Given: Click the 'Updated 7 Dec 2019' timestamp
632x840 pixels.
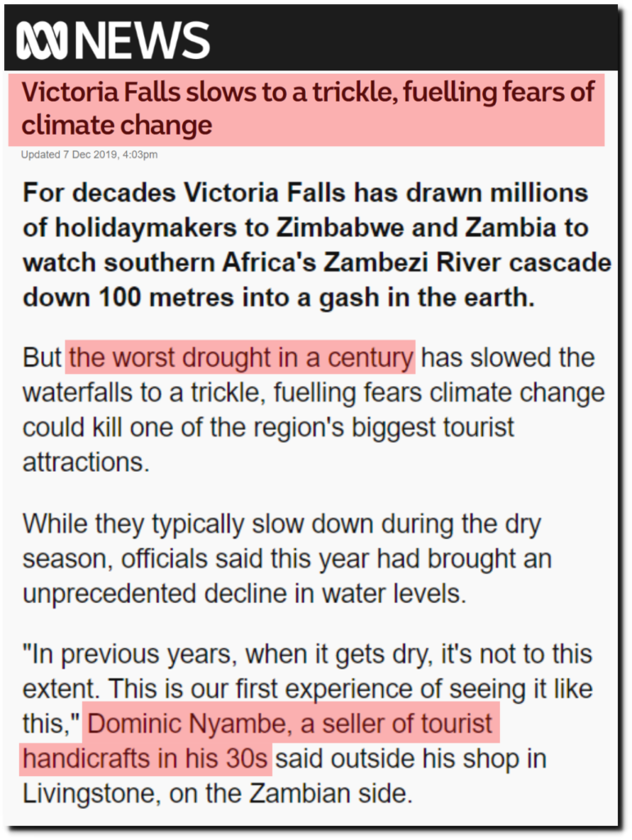Looking at the screenshot, I should point(89,155).
